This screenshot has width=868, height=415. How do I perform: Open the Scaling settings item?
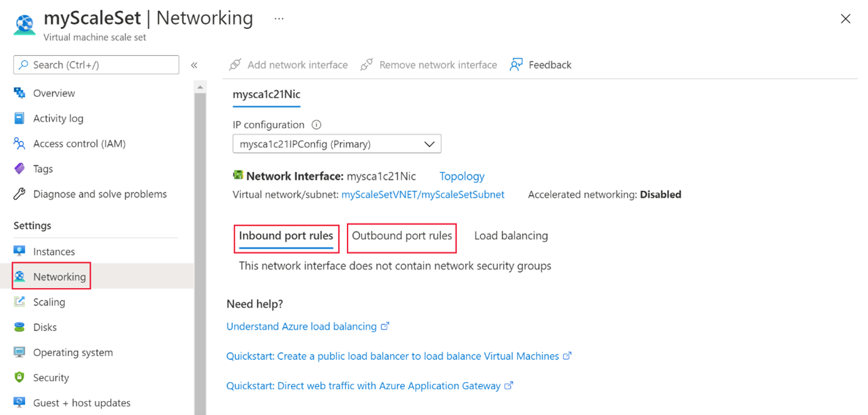pyautogui.click(x=49, y=302)
